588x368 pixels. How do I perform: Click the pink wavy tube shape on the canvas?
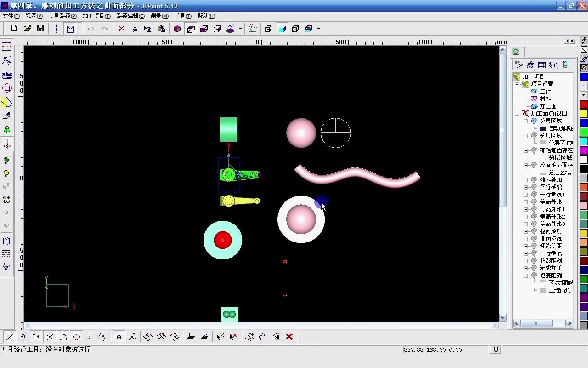pyautogui.click(x=357, y=176)
